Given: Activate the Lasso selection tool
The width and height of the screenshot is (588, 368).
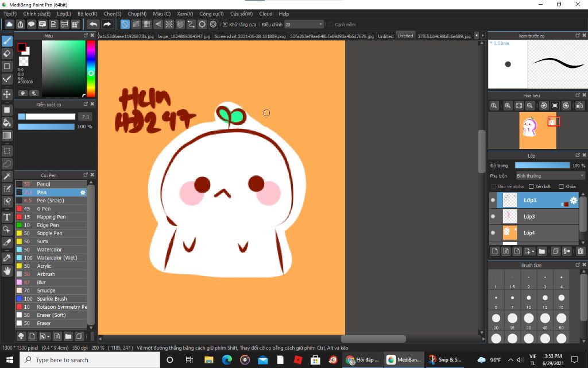Looking at the screenshot, I should click(7, 164).
